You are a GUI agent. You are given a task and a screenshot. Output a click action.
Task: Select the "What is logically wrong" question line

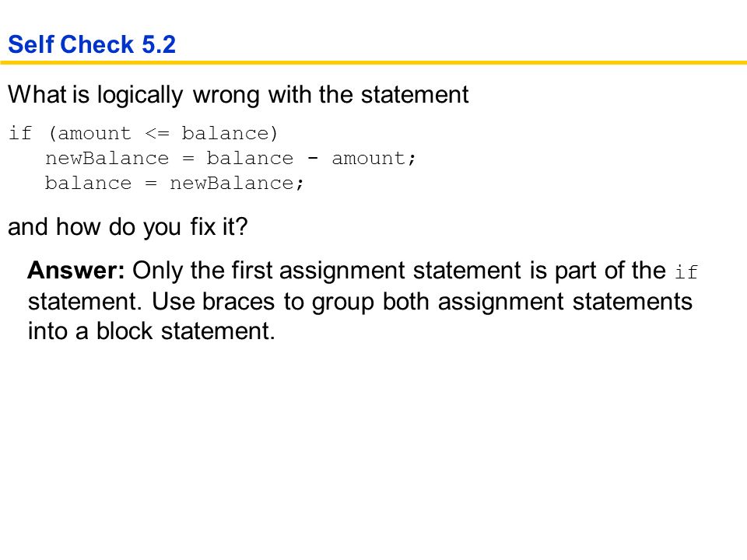tap(238, 95)
